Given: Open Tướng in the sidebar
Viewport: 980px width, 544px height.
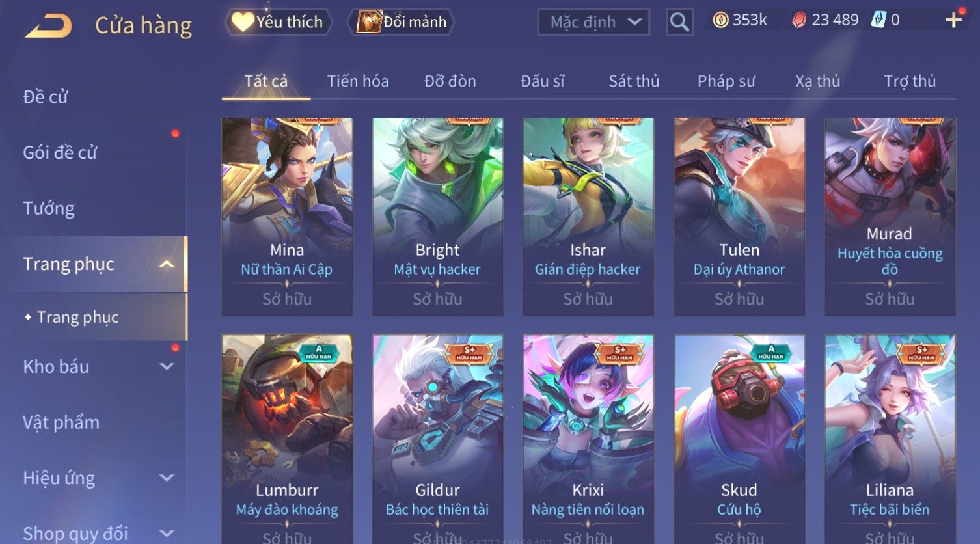Looking at the screenshot, I should (x=49, y=208).
